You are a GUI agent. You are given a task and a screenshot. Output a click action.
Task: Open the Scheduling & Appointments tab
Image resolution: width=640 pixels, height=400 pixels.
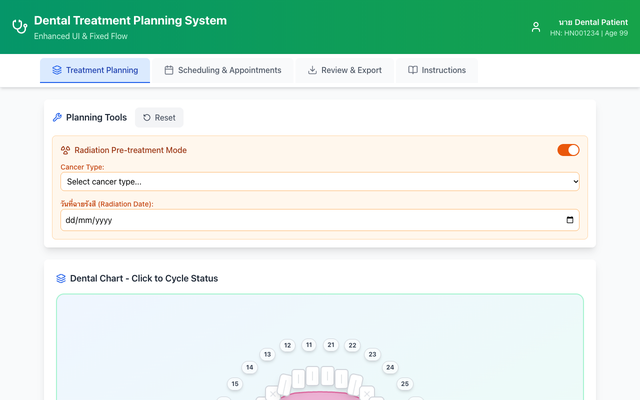223,70
